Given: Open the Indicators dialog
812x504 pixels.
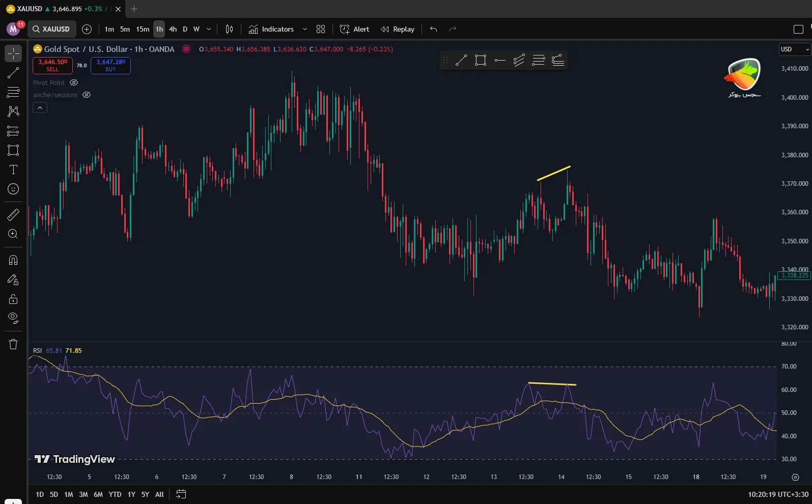Looking at the screenshot, I should pos(271,29).
